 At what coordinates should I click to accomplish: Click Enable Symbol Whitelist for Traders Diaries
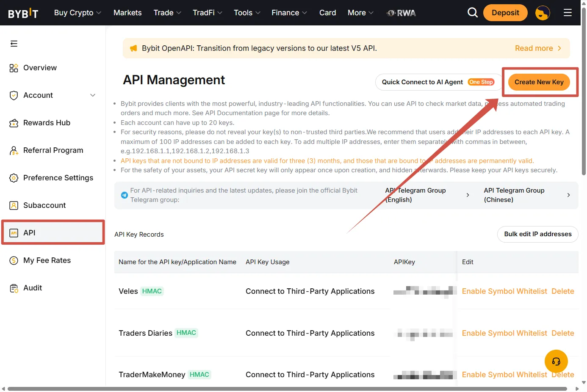(x=504, y=333)
